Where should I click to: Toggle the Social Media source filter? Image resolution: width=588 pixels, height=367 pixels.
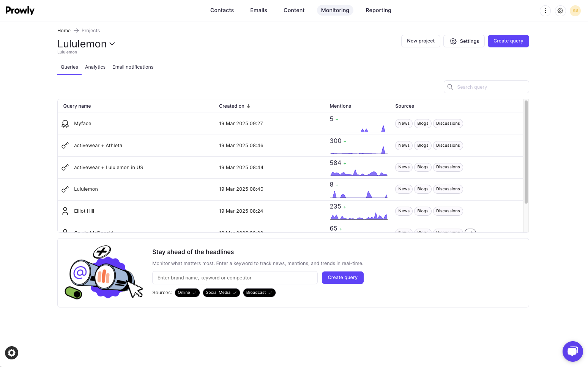221,293
